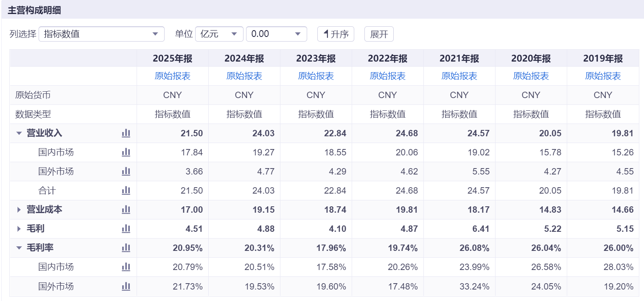Click the 升序 sort button

336,34
